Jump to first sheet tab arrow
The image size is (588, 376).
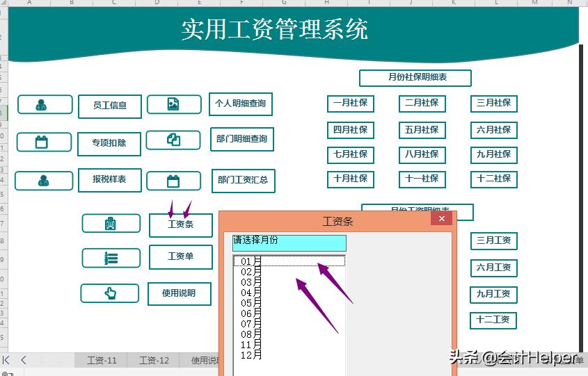(x=6, y=360)
